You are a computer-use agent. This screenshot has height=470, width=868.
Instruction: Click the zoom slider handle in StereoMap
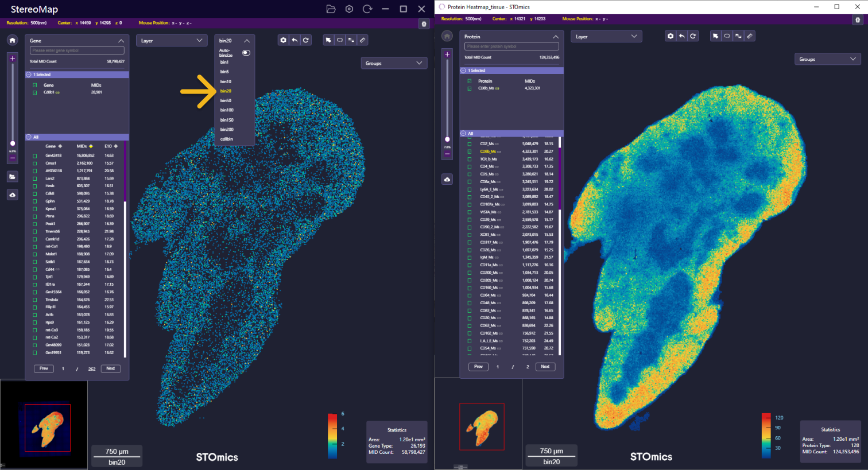[x=13, y=143]
